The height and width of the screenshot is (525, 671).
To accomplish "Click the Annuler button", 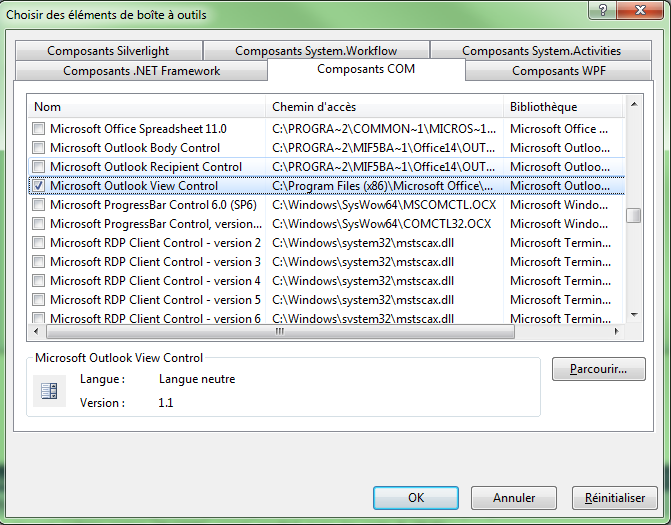I will coord(514,498).
